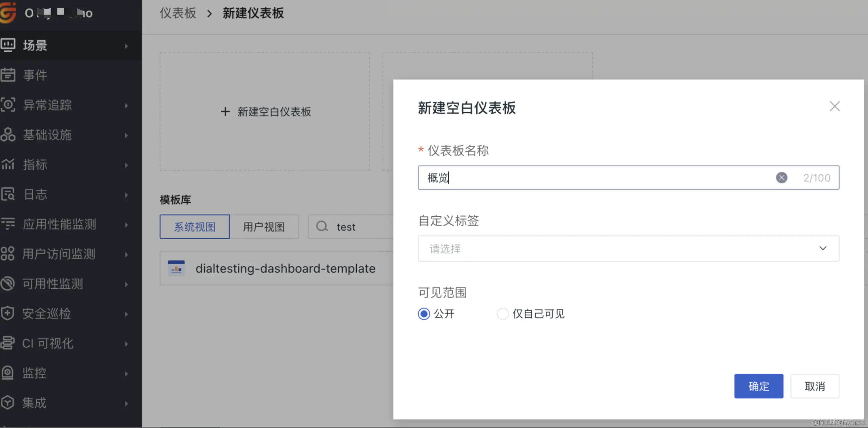This screenshot has width=868, height=428.
Task: Open the 自定义标签 请选择 dropdown
Action: (x=628, y=249)
